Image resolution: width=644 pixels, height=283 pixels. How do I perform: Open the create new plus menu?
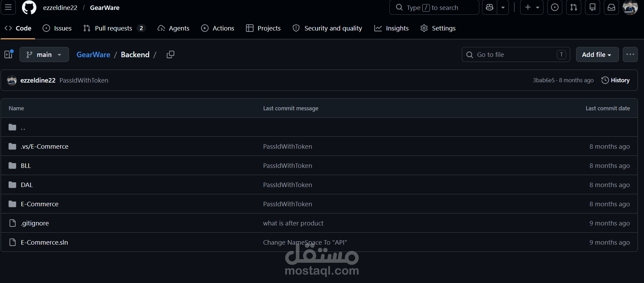[x=531, y=7]
